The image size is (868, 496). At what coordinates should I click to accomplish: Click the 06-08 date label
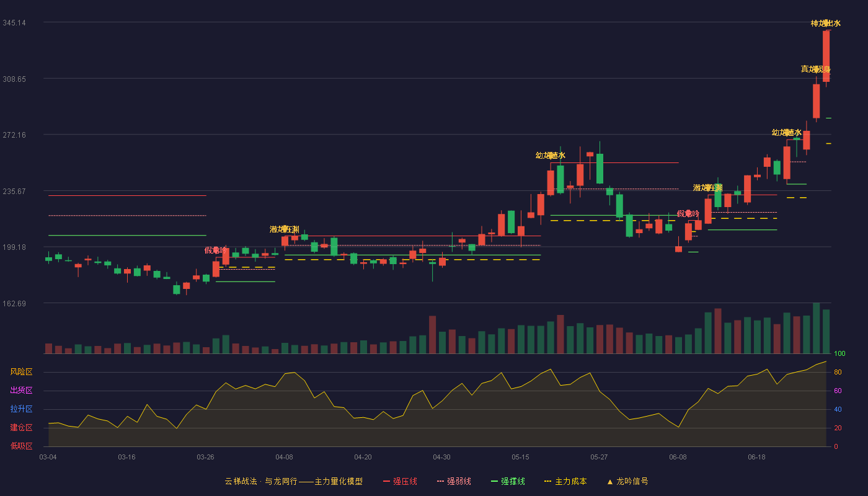[x=678, y=457]
